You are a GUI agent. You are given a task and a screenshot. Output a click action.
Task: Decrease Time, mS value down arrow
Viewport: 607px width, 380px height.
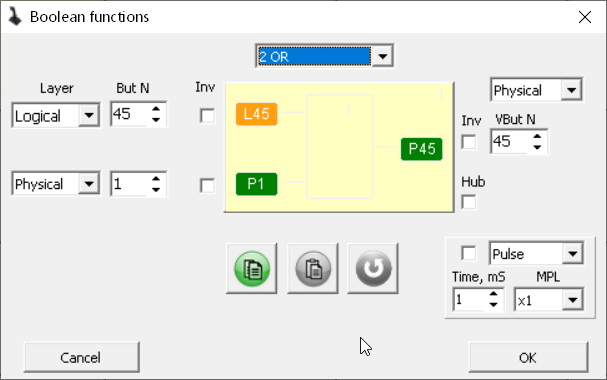coord(493,305)
